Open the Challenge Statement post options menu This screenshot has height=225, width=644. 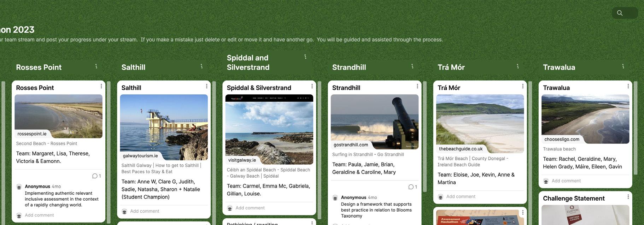coord(628,197)
